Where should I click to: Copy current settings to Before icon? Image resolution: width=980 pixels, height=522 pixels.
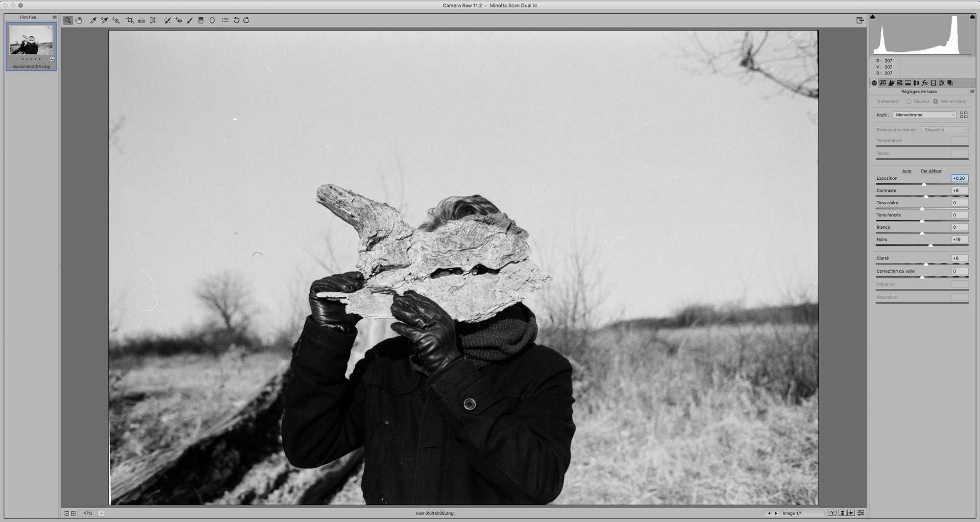tap(851, 513)
